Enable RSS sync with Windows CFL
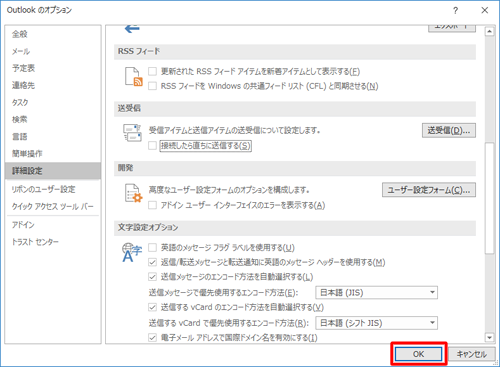Image resolution: width=500 pixels, height=367 pixels. click(x=152, y=86)
